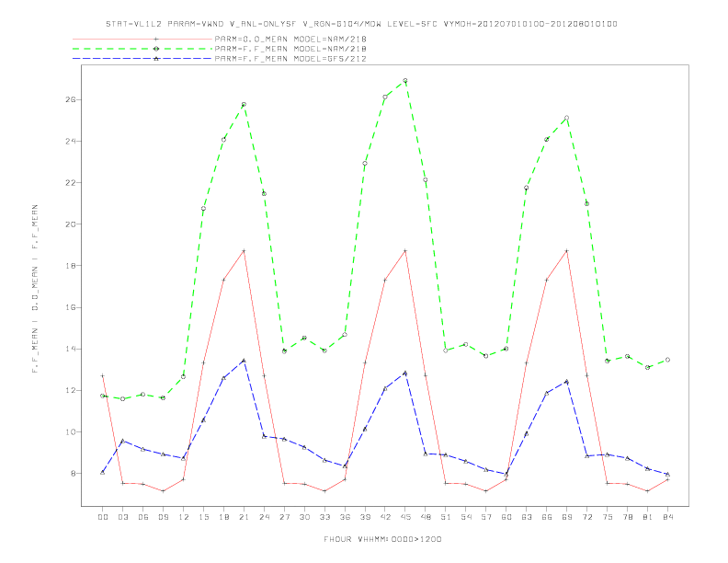
Task: Click y-axis tick label 20
Action: point(70,224)
